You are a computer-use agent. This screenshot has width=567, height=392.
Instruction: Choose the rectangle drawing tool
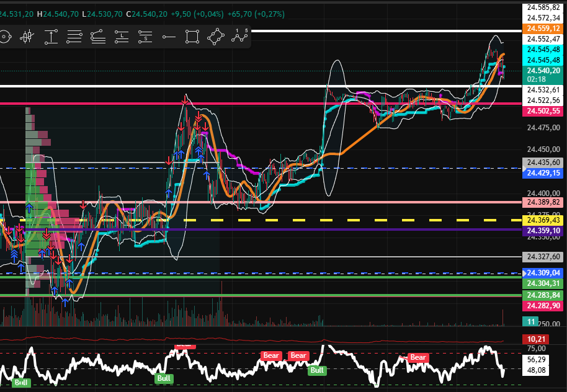click(x=192, y=37)
